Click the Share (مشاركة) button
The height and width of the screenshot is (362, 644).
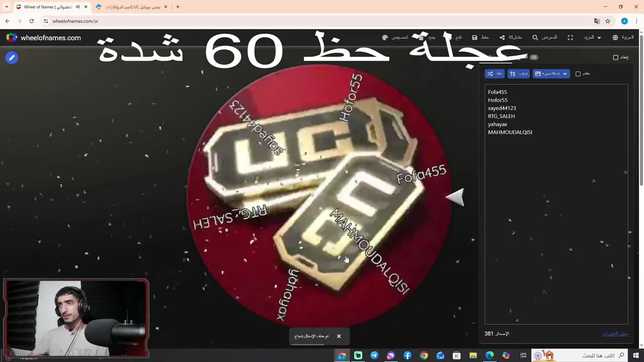(x=511, y=38)
